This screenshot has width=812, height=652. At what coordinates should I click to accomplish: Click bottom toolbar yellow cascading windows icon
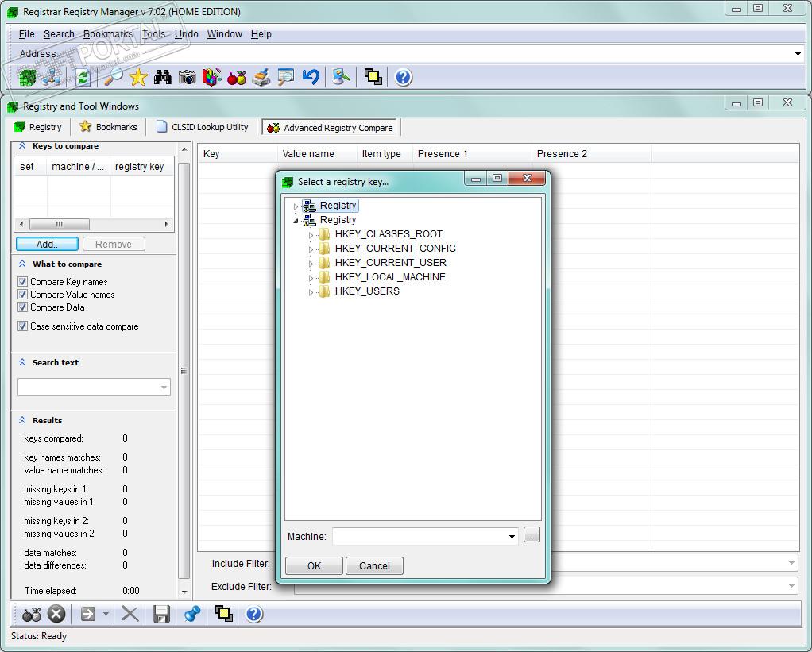(224, 614)
